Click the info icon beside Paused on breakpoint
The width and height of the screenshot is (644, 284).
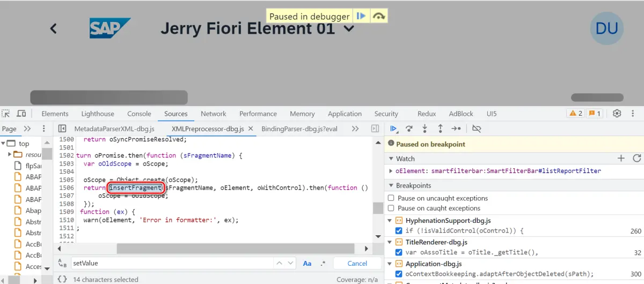coord(391,144)
